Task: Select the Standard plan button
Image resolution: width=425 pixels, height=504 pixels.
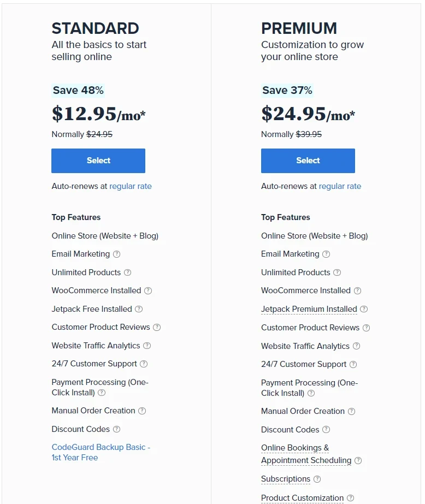Action: click(98, 161)
